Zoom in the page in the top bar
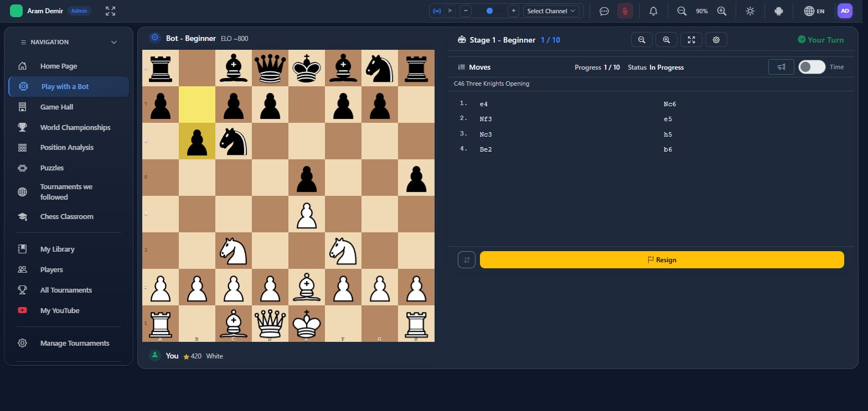This screenshot has width=868, height=411. [x=722, y=11]
